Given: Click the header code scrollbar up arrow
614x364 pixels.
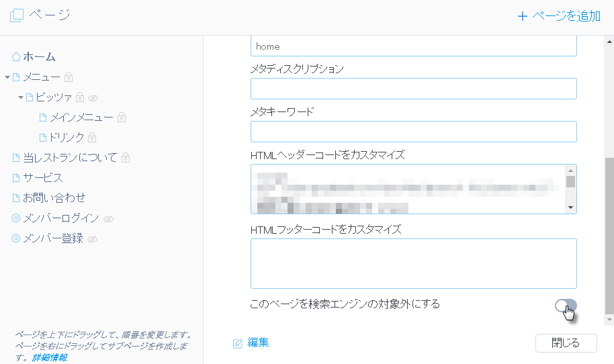Looking at the screenshot, I should (x=570, y=171).
